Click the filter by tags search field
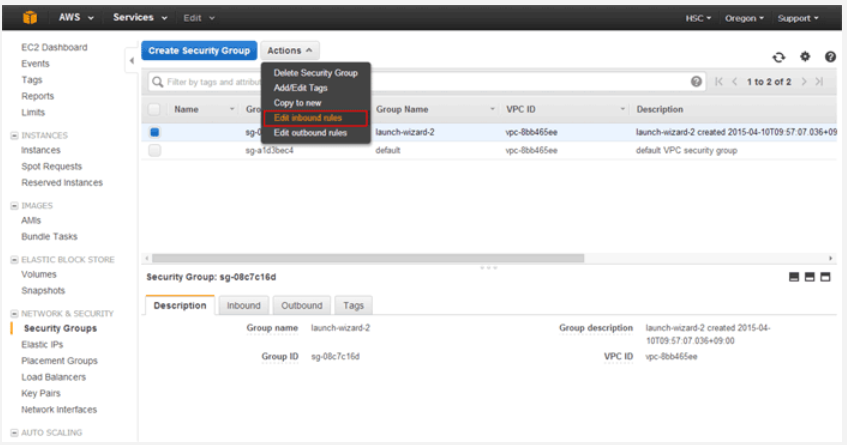Viewport: 847px width, 445px height. coord(427,82)
